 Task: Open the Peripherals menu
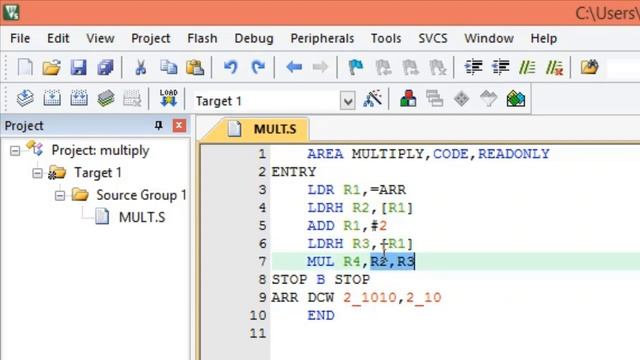point(322,38)
